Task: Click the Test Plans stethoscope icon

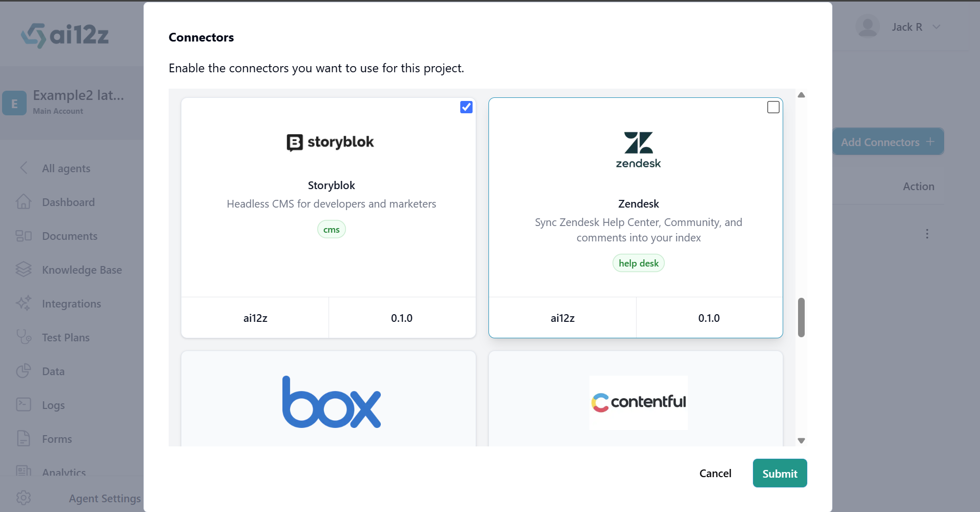Action: [x=24, y=337]
